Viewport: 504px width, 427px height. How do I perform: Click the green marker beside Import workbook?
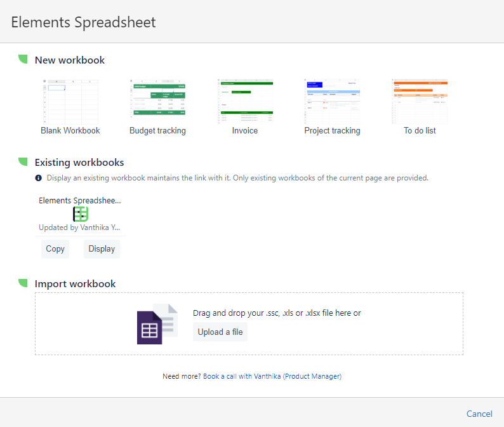click(23, 283)
